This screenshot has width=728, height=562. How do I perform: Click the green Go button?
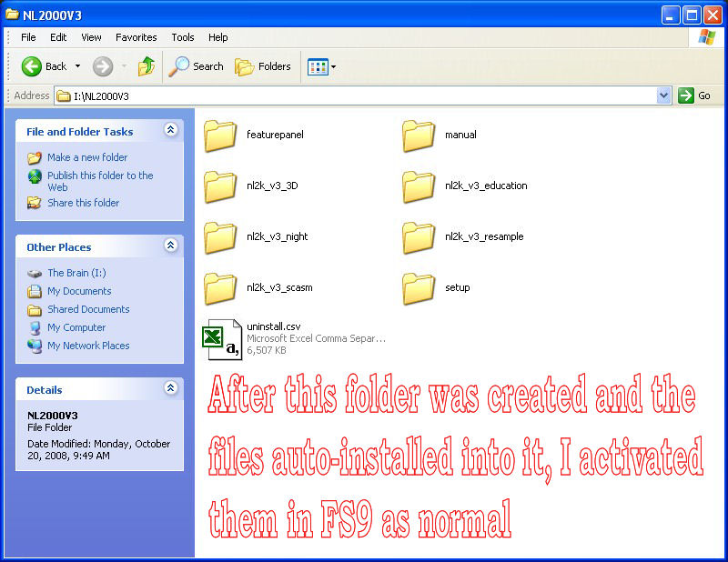(694, 95)
